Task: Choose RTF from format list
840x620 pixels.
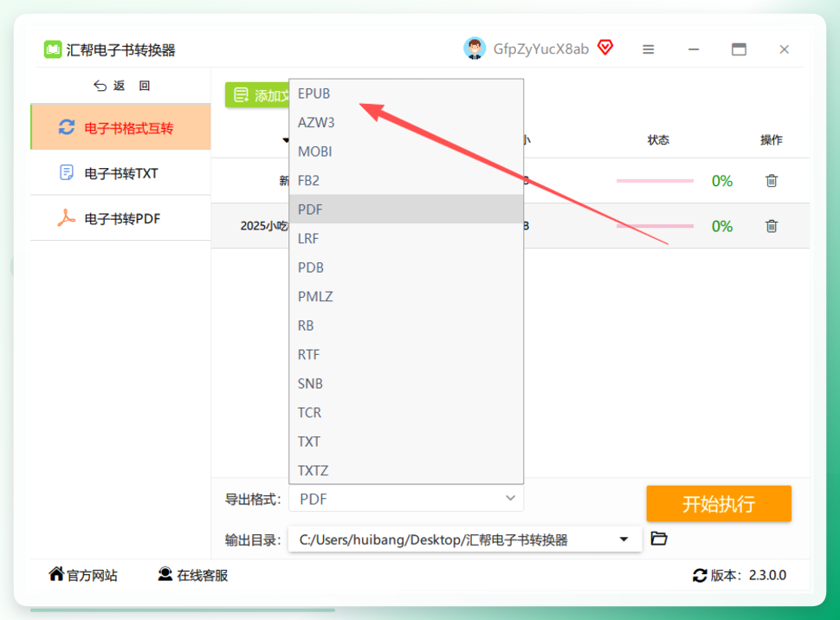Action: click(x=406, y=354)
